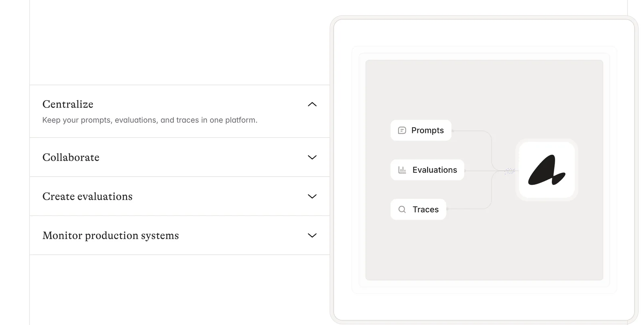The width and height of the screenshot is (644, 325).
Task: Expand the Collaborate section chevron
Action: tap(312, 157)
